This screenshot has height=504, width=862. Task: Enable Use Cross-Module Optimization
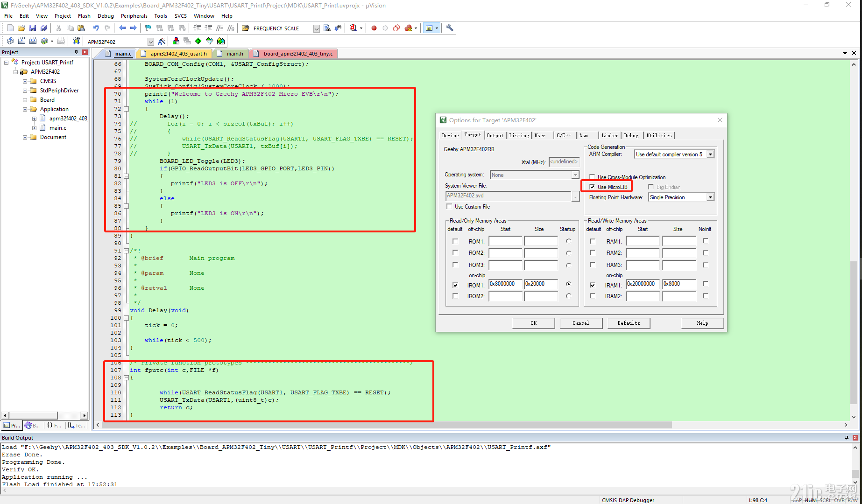pos(592,177)
